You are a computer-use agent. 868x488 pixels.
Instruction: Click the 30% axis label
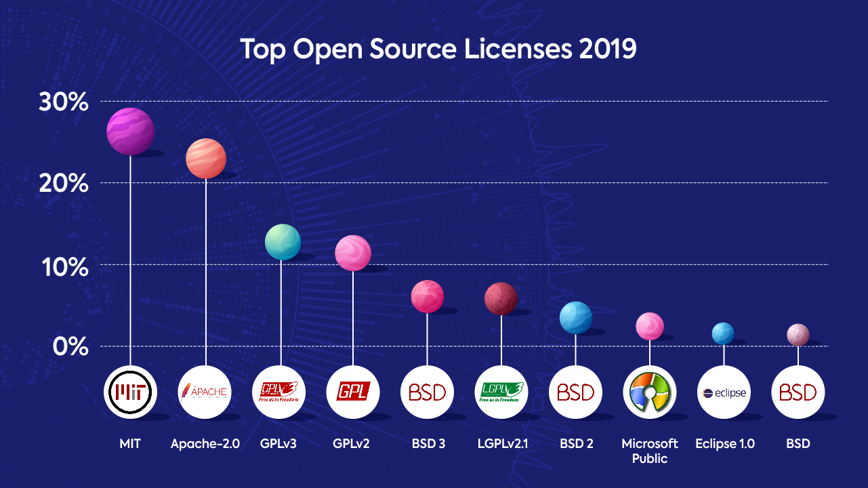point(64,102)
